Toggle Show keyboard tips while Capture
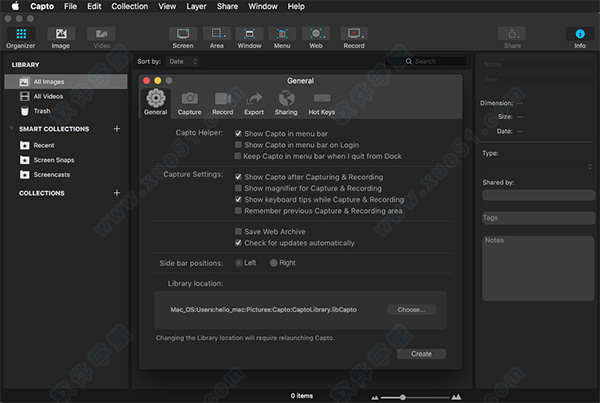 238,199
